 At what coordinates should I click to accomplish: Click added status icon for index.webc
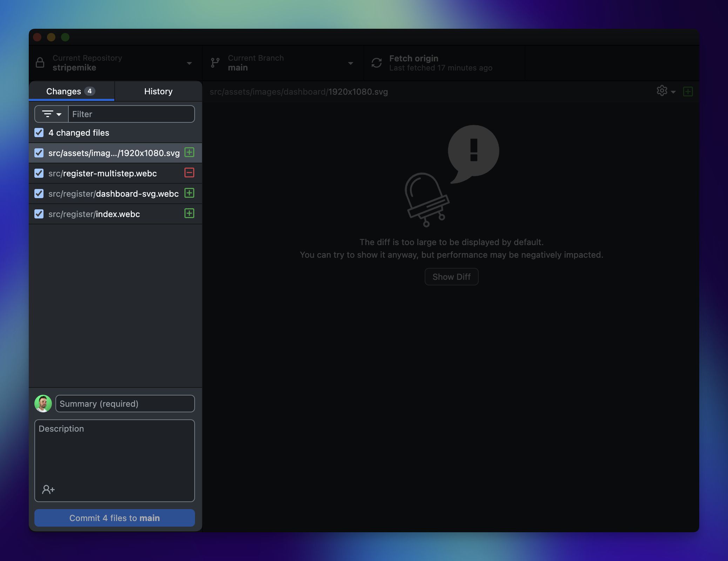click(x=189, y=214)
